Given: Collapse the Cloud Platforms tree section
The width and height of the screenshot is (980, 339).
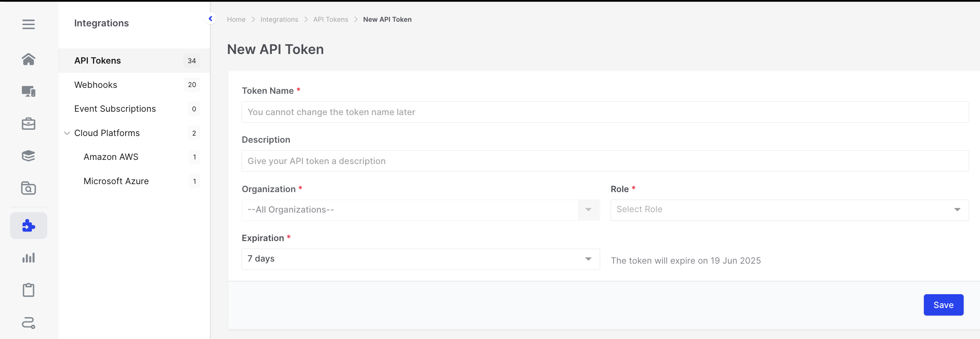Looking at the screenshot, I should click(x=67, y=133).
